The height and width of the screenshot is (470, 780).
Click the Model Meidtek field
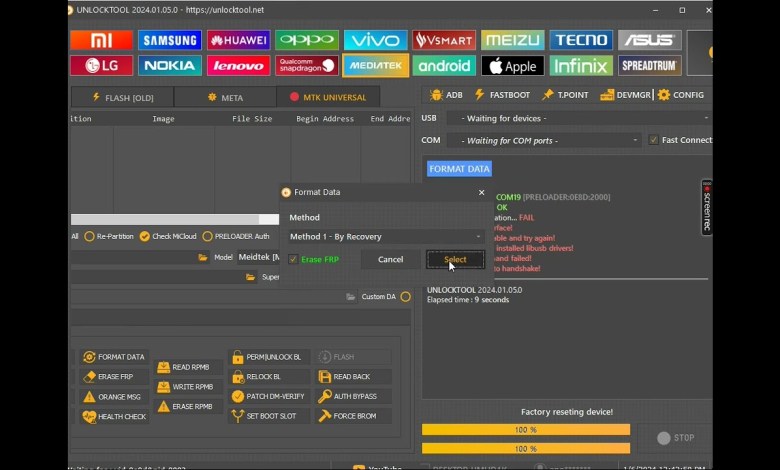(x=259, y=257)
